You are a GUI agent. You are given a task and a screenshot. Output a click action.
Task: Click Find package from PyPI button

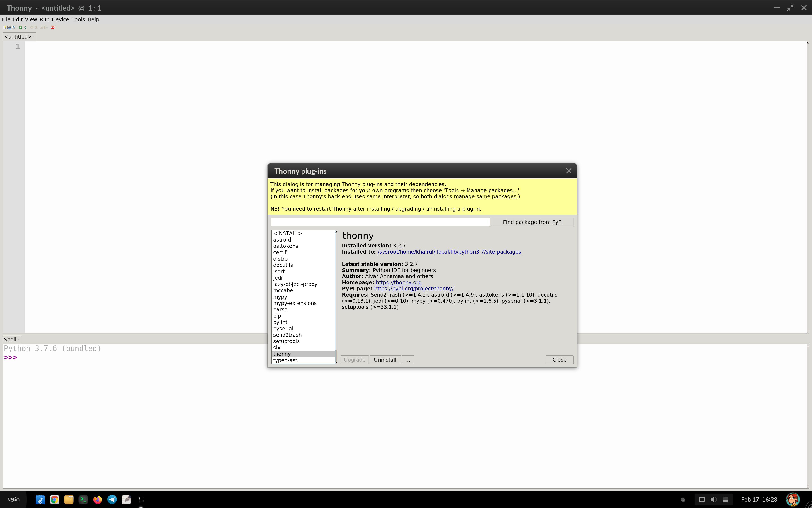point(532,222)
